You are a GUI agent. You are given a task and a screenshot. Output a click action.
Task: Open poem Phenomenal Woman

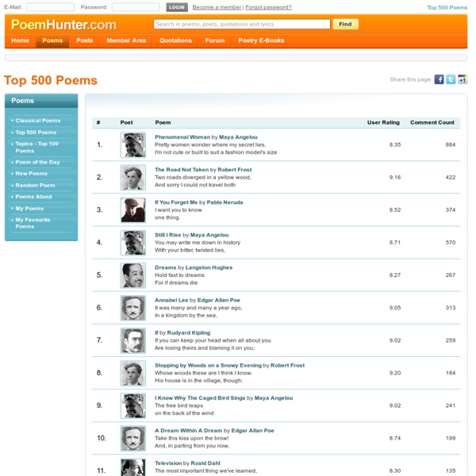[182, 137]
